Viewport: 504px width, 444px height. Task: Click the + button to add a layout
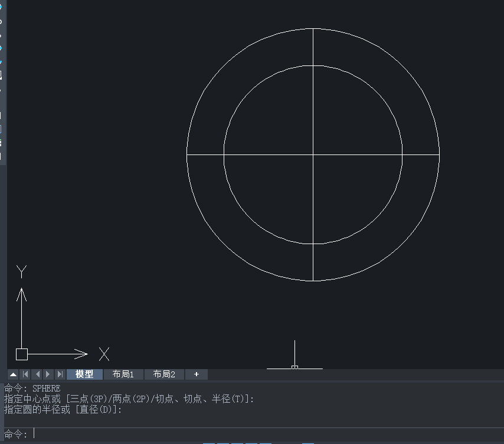click(x=196, y=374)
